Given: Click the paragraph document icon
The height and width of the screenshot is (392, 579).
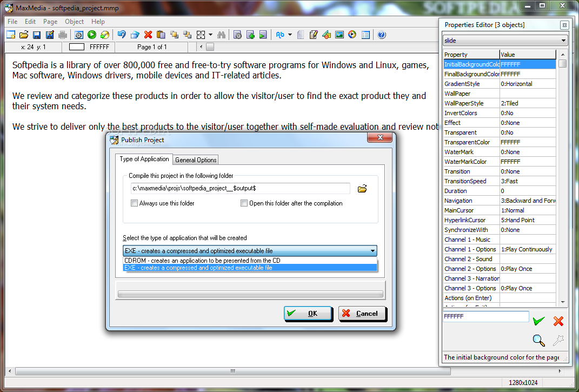Looking at the screenshot, I should coord(301,35).
